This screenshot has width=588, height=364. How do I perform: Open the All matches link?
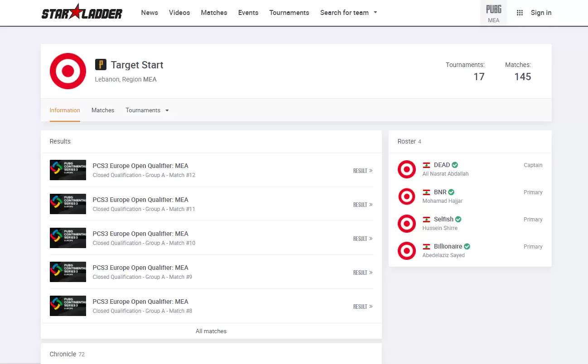(x=211, y=331)
